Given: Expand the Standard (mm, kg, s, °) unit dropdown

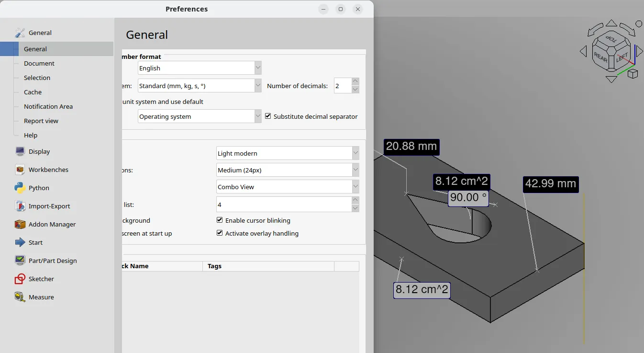Looking at the screenshot, I should pyautogui.click(x=200, y=86).
